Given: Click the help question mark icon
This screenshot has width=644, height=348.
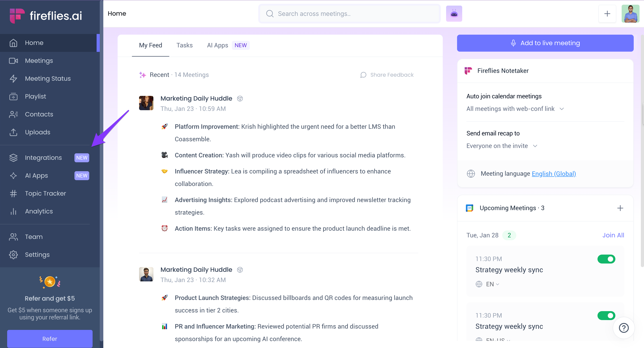Looking at the screenshot, I should click(x=623, y=328).
